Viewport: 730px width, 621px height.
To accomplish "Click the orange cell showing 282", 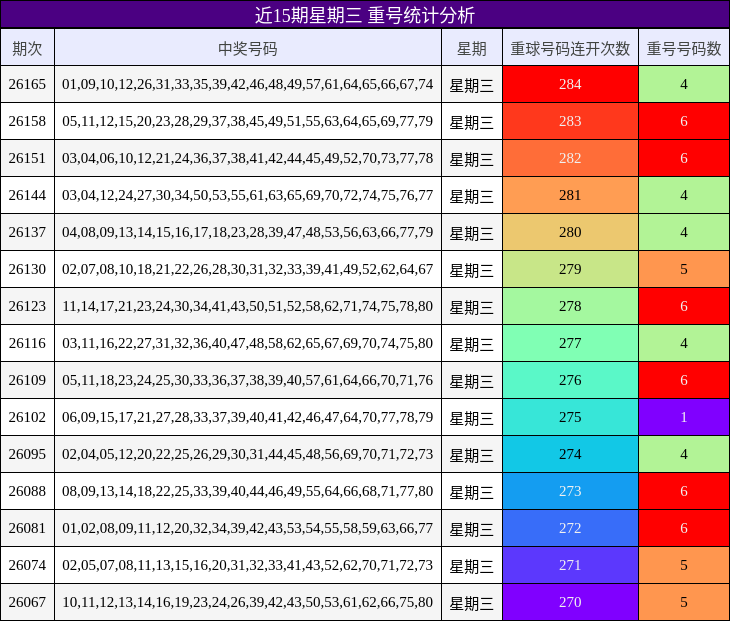I will pyautogui.click(x=570, y=158).
